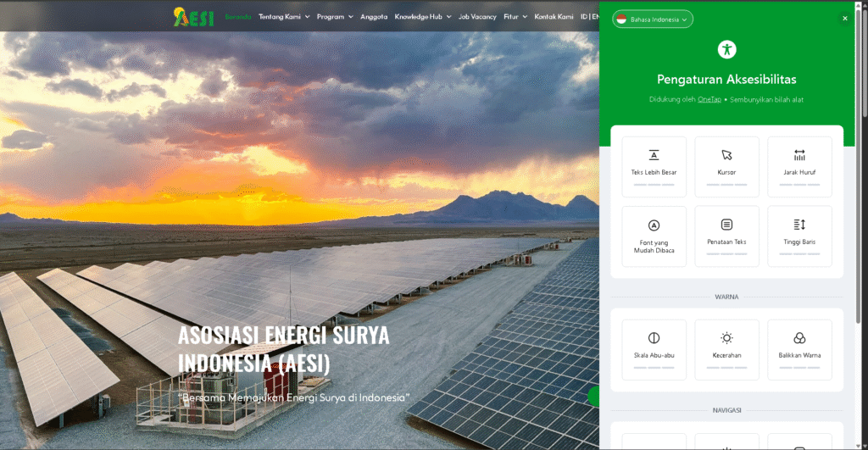Image resolution: width=868 pixels, height=450 pixels.
Task: Enable Skala Abu-abu mode
Action: click(654, 350)
